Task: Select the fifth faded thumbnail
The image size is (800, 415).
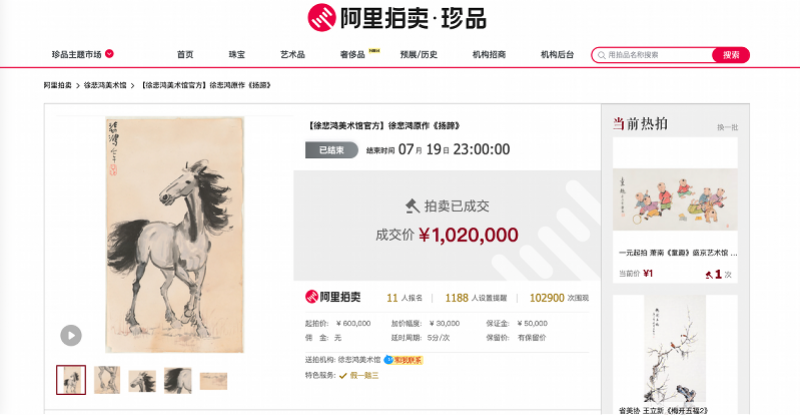Action: coord(213,381)
